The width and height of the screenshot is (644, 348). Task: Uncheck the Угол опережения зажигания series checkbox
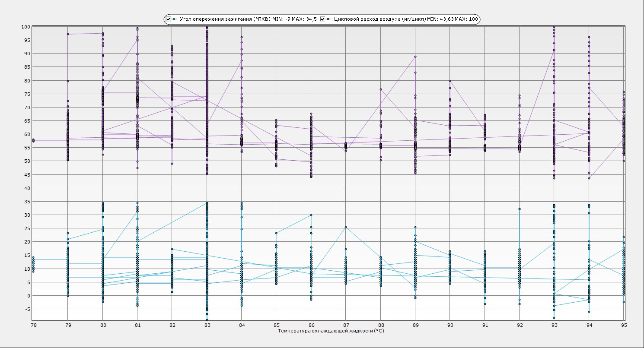pyautogui.click(x=169, y=19)
